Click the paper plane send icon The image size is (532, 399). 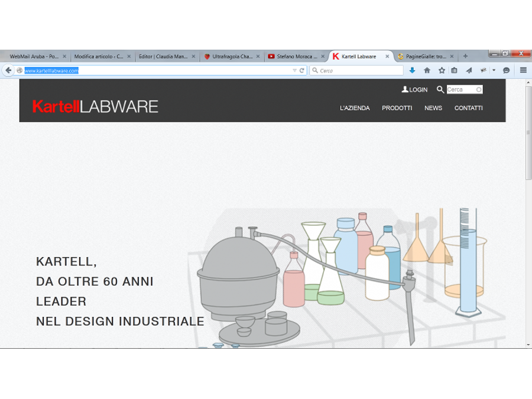pyautogui.click(x=469, y=70)
